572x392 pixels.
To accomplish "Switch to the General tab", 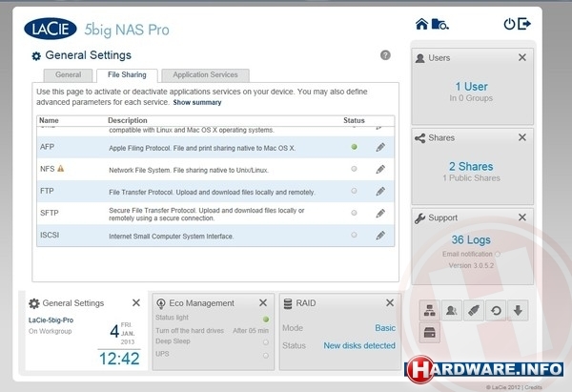I will click(69, 74).
